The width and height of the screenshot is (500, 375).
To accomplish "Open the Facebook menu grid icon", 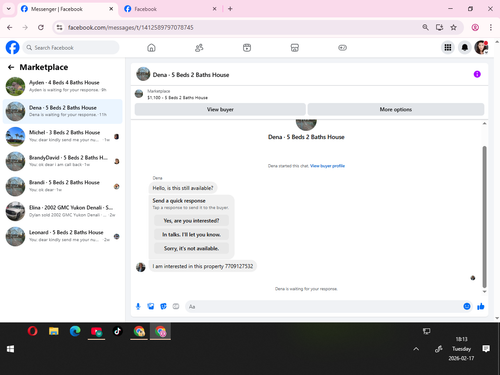I will pos(448,48).
